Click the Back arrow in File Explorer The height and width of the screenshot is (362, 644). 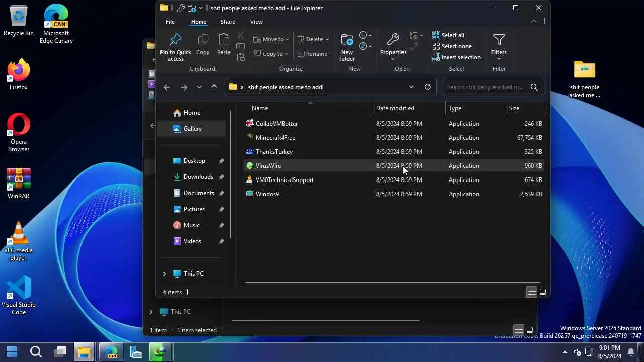[x=167, y=87]
